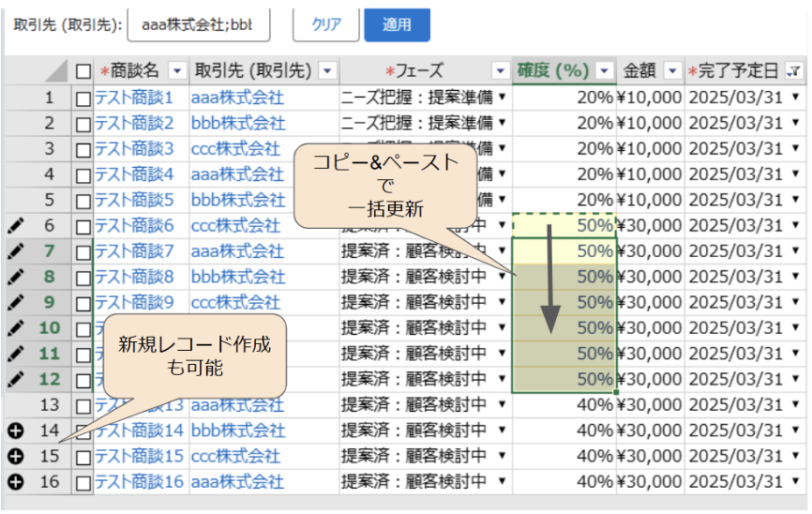Open the 商談名 column dropdown menu
Screen dimensions: 812x514
177,71
